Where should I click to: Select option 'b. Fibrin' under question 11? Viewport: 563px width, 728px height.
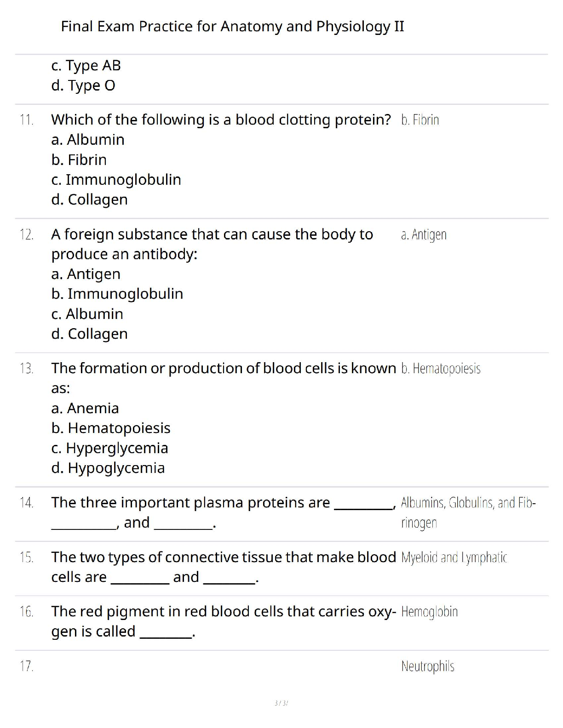79,160
